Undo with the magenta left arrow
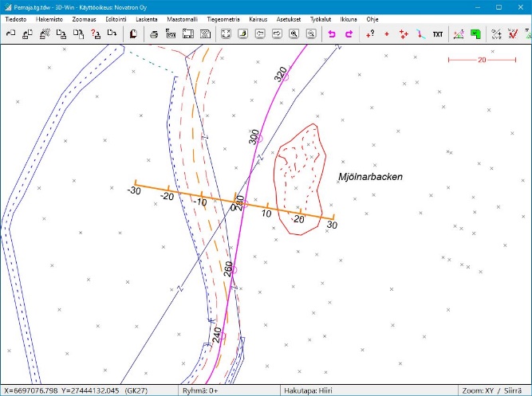The image size is (532, 396). click(333, 34)
